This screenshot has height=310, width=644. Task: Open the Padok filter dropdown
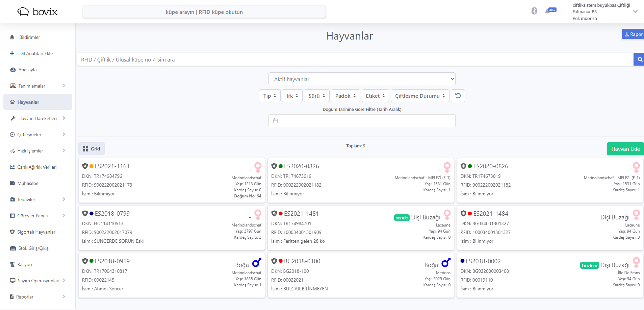pyautogui.click(x=345, y=96)
